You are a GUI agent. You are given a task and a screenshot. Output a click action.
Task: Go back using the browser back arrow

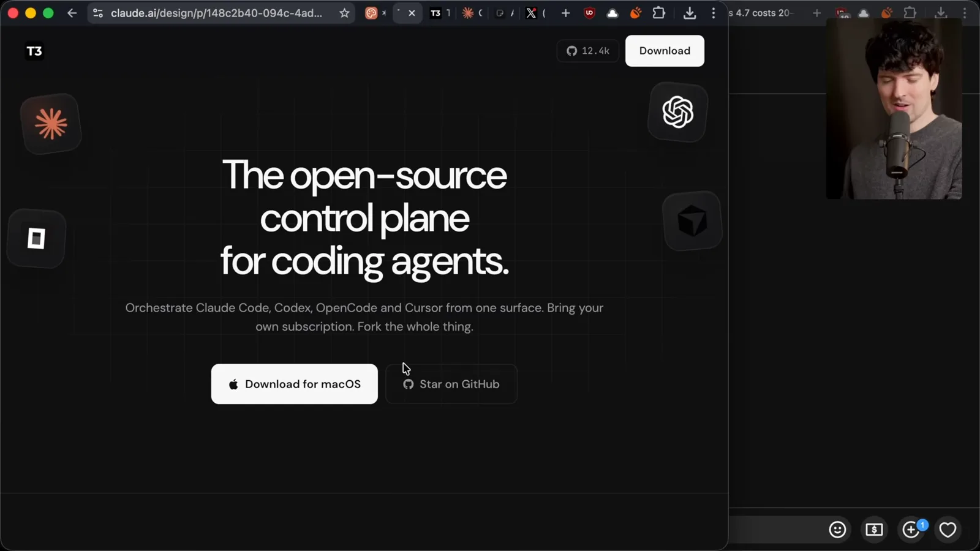pos(72,13)
